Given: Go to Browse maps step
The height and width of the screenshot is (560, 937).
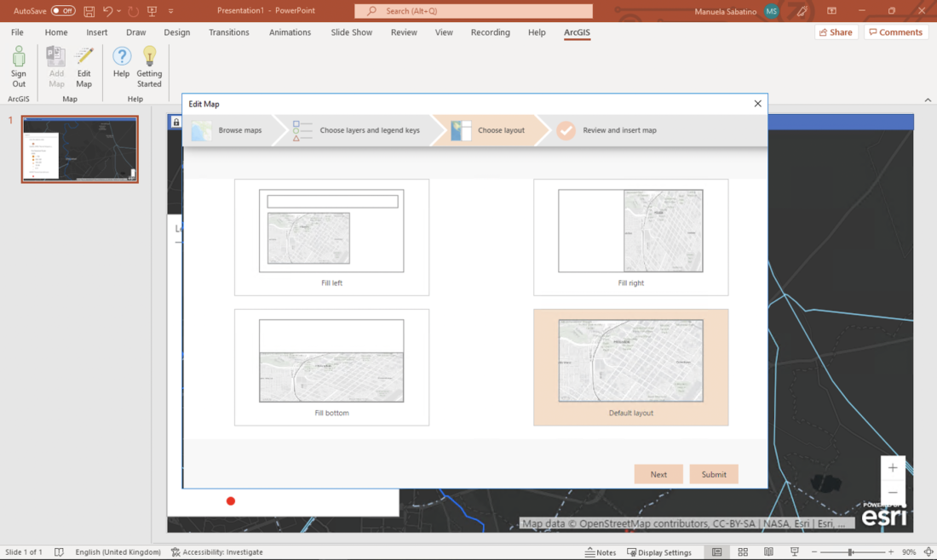Looking at the screenshot, I should click(x=227, y=130).
